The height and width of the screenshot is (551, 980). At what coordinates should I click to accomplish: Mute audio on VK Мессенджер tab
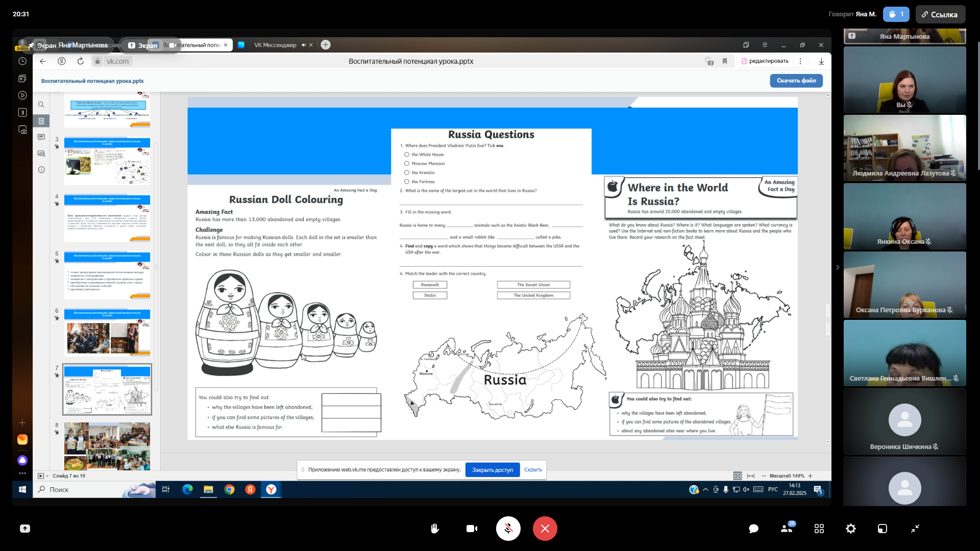point(304,45)
